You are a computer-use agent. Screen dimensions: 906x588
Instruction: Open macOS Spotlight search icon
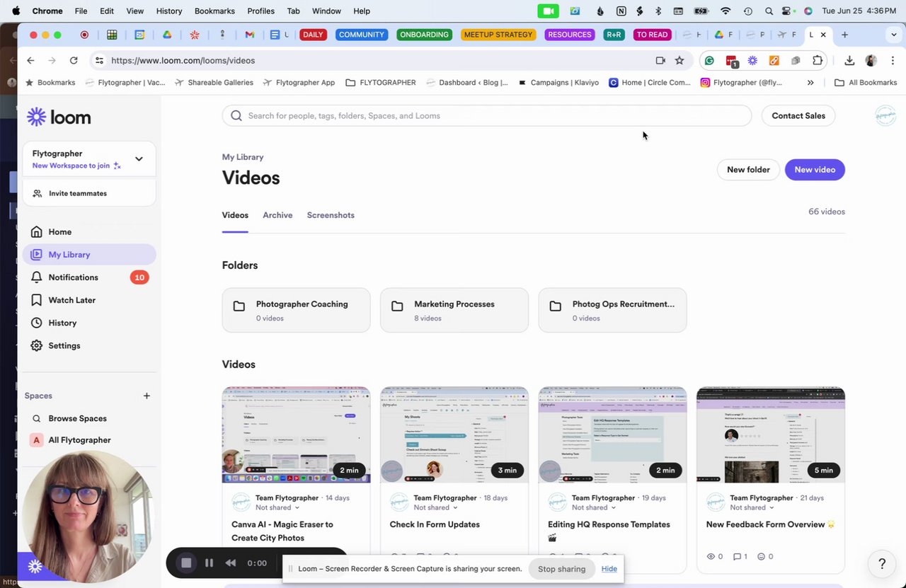[769, 11]
